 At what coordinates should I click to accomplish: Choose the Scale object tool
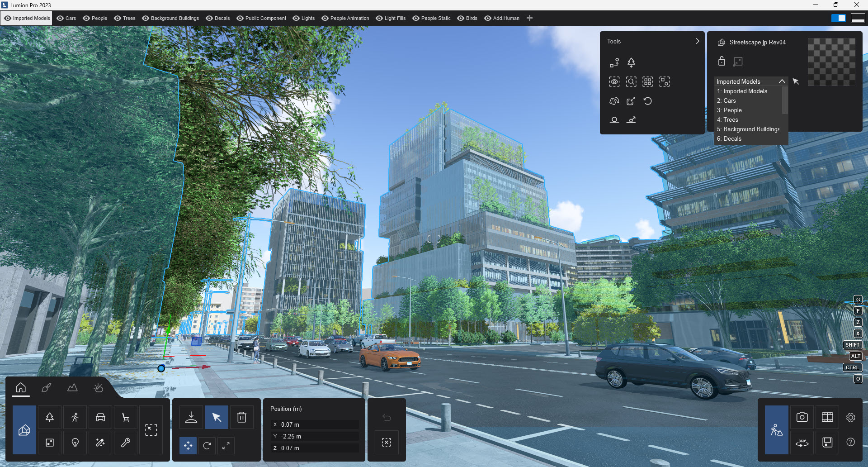pyautogui.click(x=226, y=446)
